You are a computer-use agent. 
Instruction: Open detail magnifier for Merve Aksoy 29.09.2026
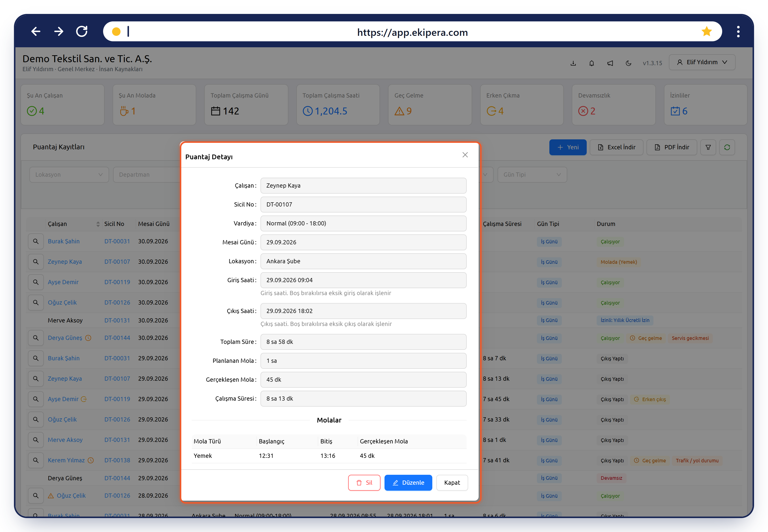(36, 440)
